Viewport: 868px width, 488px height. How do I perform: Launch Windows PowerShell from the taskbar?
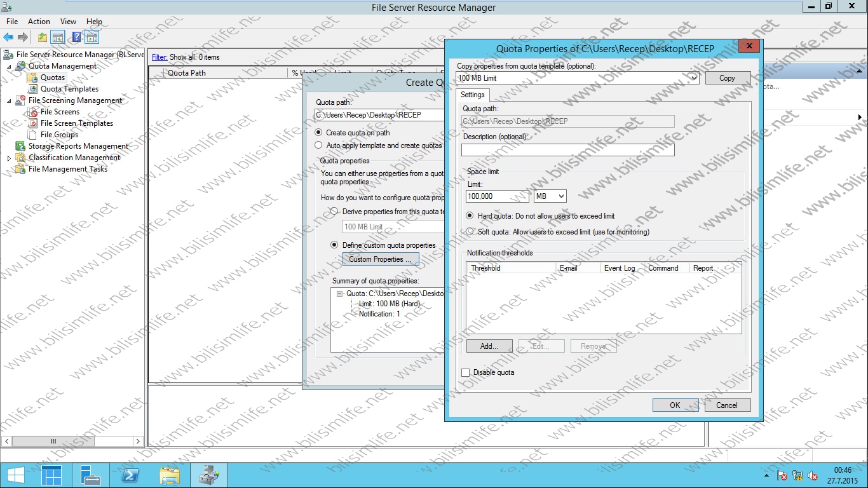pos(130,475)
